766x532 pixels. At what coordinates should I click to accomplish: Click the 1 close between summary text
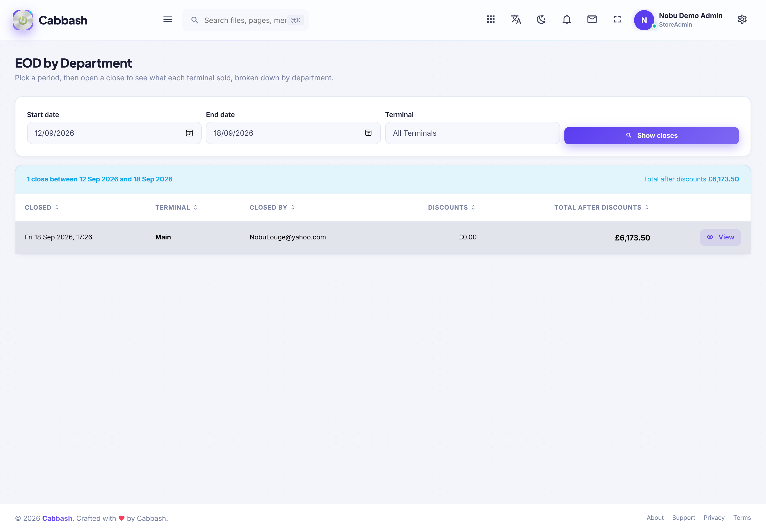[100, 179]
